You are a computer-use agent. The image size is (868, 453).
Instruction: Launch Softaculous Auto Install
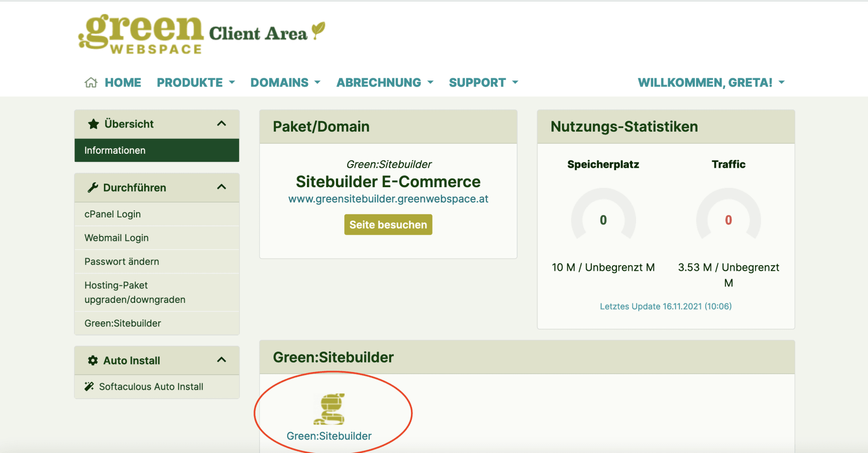pos(157,387)
